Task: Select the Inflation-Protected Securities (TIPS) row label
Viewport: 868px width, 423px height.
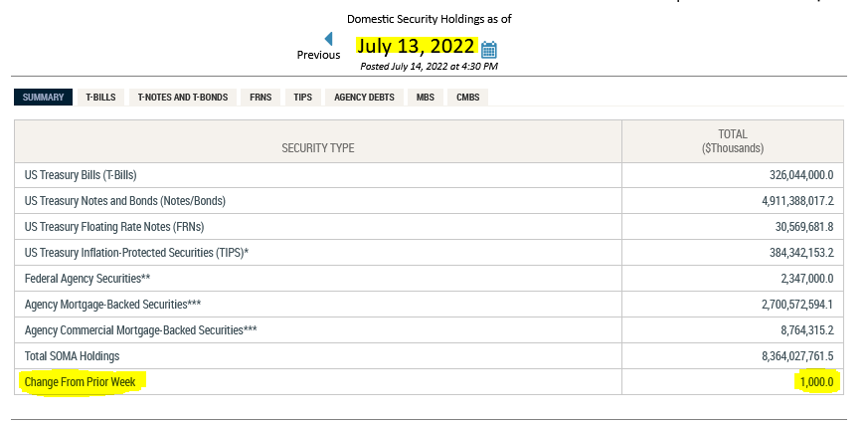Action: coord(137,253)
